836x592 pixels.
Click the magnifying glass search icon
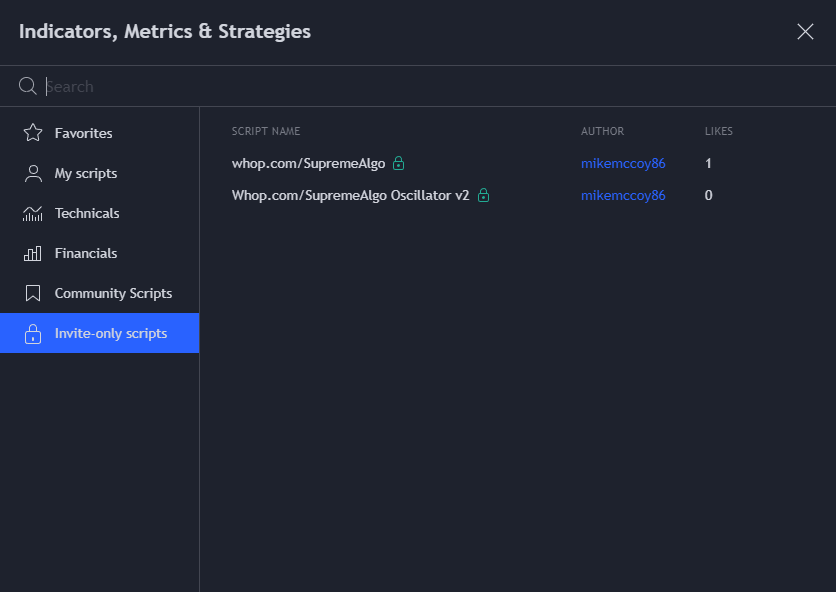pyautogui.click(x=27, y=86)
